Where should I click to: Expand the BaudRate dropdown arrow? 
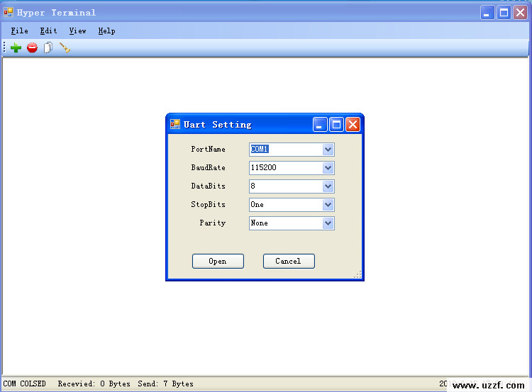pyautogui.click(x=328, y=168)
